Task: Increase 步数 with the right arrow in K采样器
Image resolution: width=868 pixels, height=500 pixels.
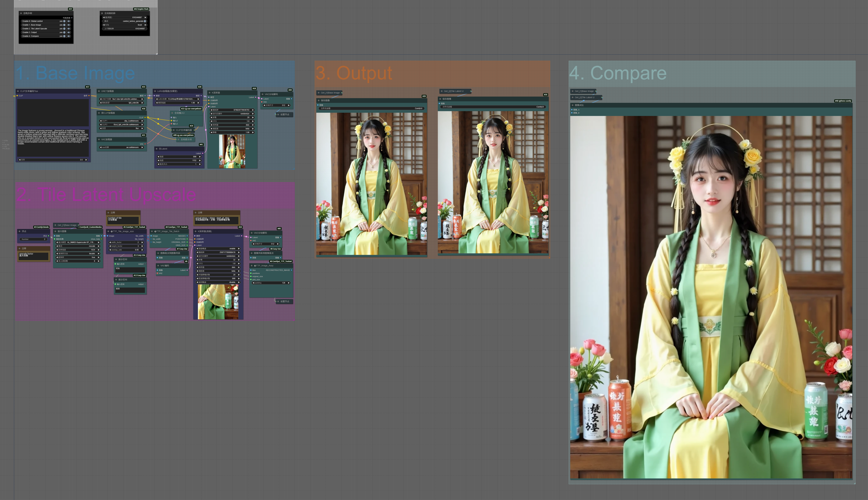Action: pos(253,117)
